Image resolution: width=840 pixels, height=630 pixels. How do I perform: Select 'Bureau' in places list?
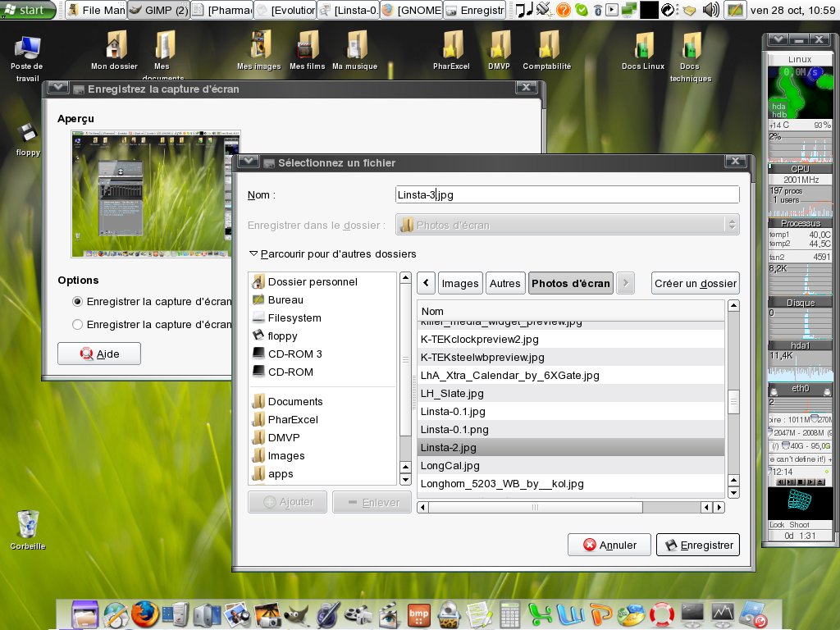point(323,300)
